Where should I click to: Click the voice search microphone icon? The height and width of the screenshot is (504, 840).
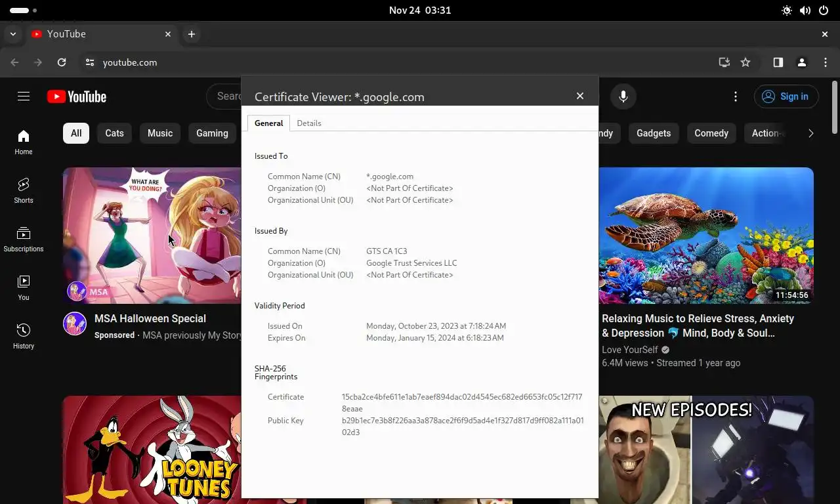623,96
